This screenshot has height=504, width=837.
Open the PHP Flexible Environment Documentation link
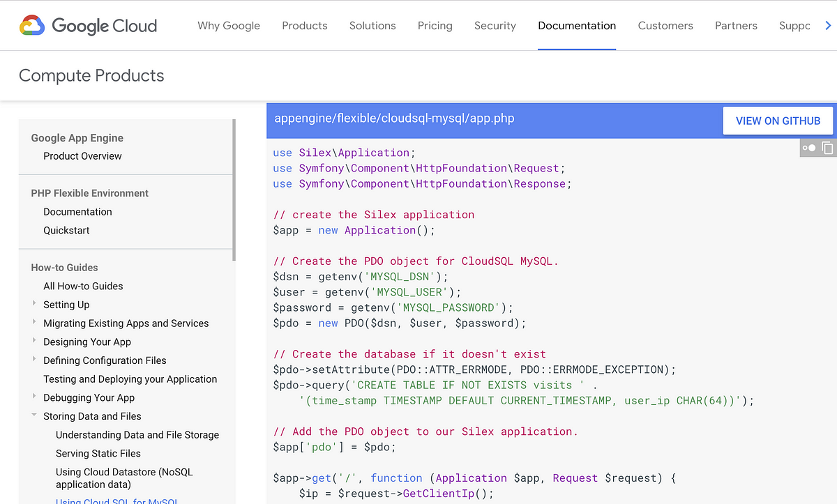(x=77, y=212)
